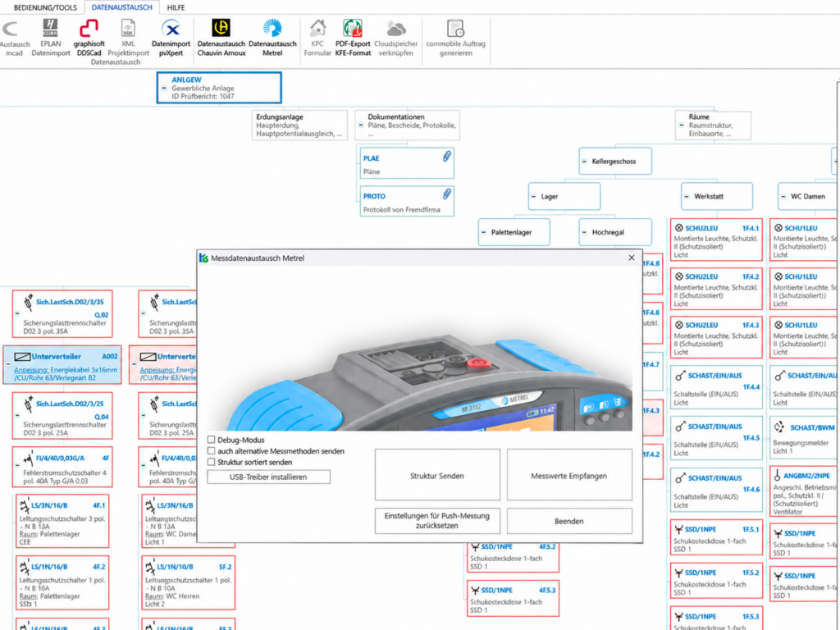840x630 pixels.
Task: Close the Messdatenaustausch Metrel dialog
Action: click(x=632, y=258)
